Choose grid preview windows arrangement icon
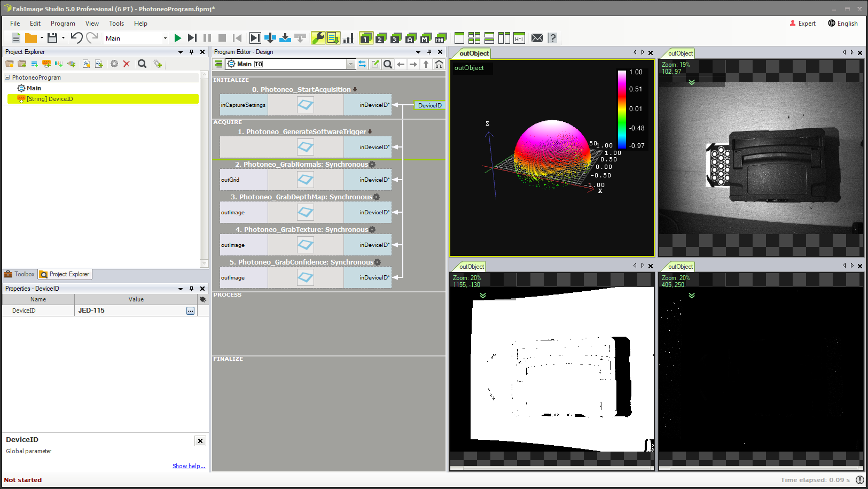 coord(474,38)
